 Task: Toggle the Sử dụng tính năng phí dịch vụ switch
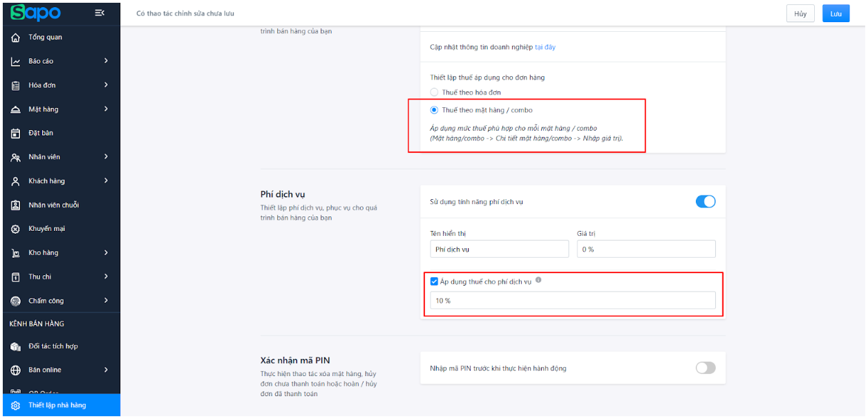coord(705,202)
